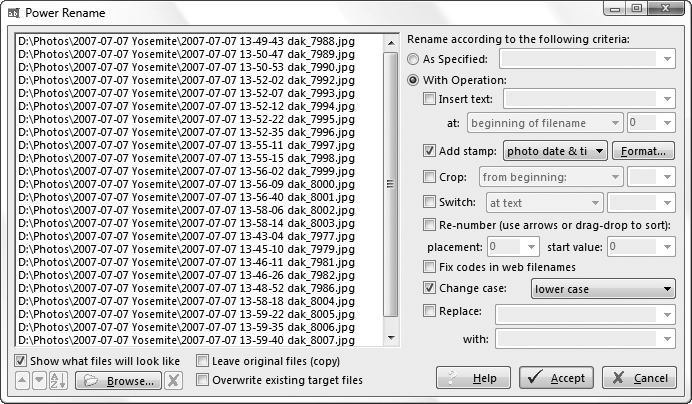Uncheck the Add stamp checkbox
692x404 pixels.
tap(429, 151)
